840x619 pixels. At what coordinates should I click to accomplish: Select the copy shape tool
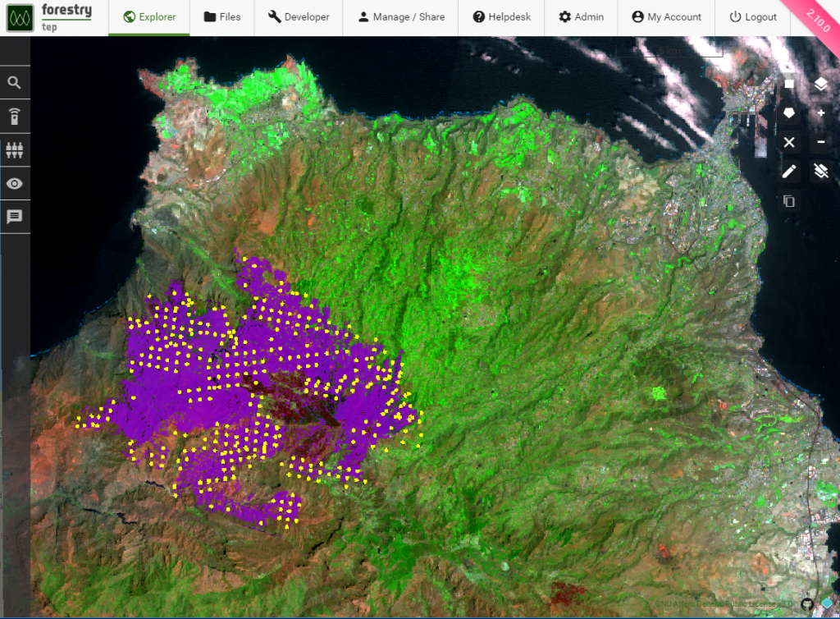[788, 200]
